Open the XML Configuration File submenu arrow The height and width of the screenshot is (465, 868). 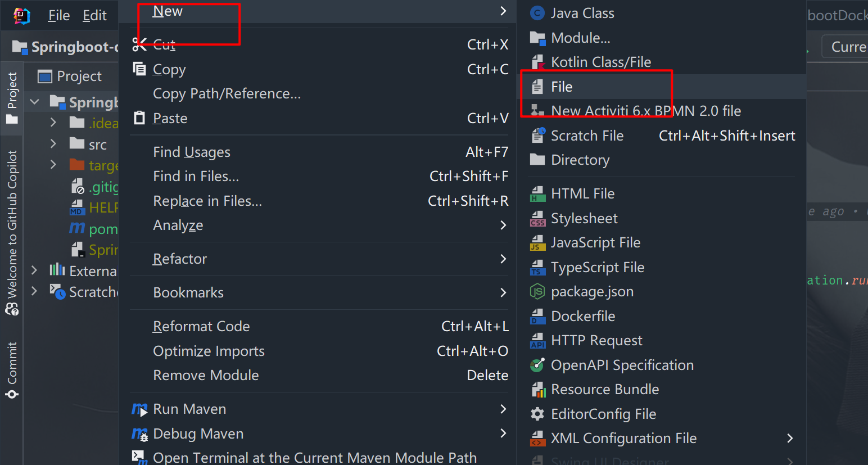(790, 439)
